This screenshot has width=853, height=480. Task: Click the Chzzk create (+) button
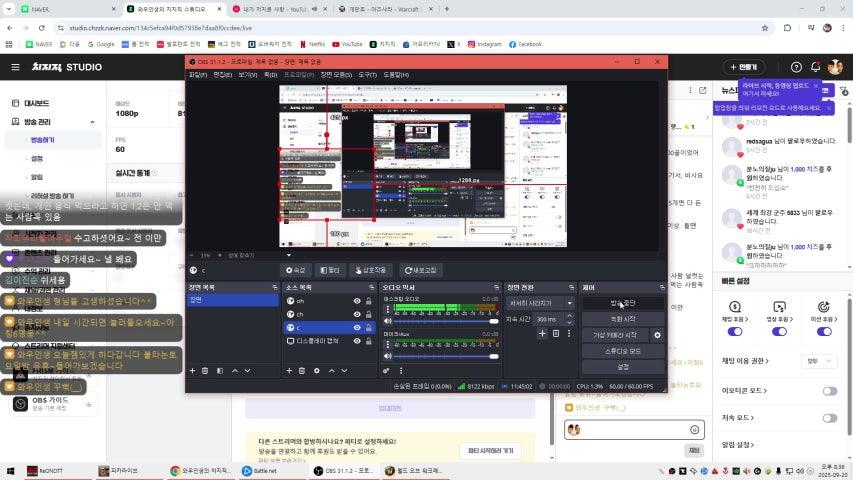coord(744,67)
